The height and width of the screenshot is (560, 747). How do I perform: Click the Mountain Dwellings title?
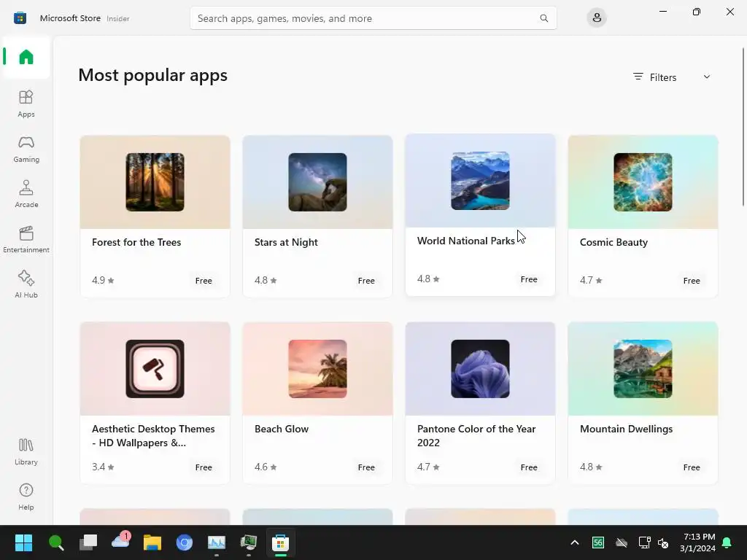point(626,429)
